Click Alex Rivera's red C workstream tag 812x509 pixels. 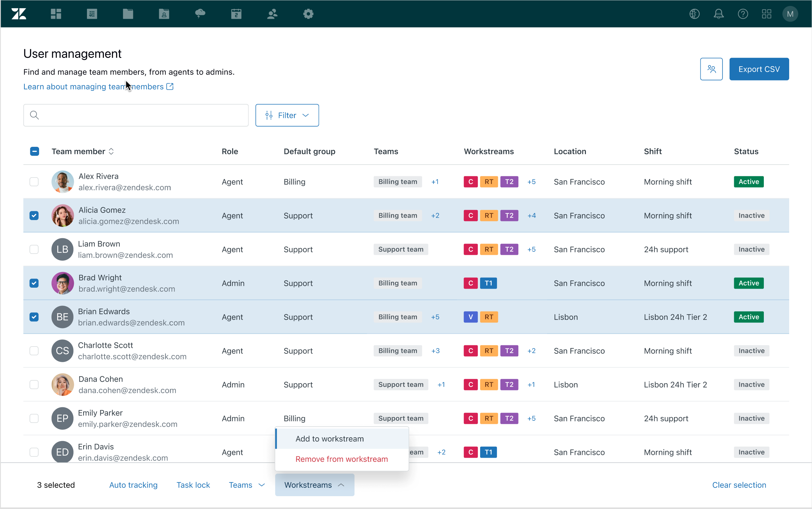470,182
